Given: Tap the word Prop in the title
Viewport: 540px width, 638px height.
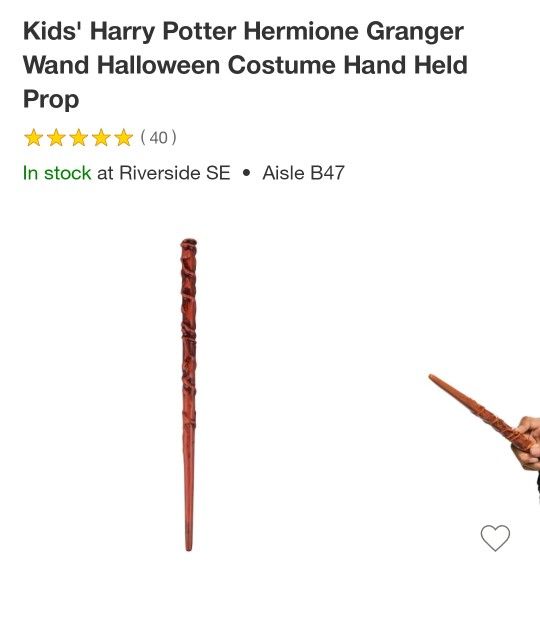Looking at the screenshot, I should pos(51,99).
